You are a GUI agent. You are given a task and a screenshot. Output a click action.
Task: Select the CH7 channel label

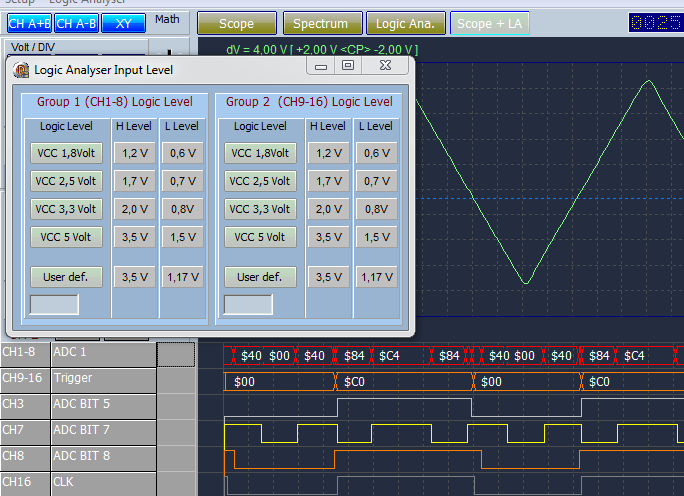(25, 433)
